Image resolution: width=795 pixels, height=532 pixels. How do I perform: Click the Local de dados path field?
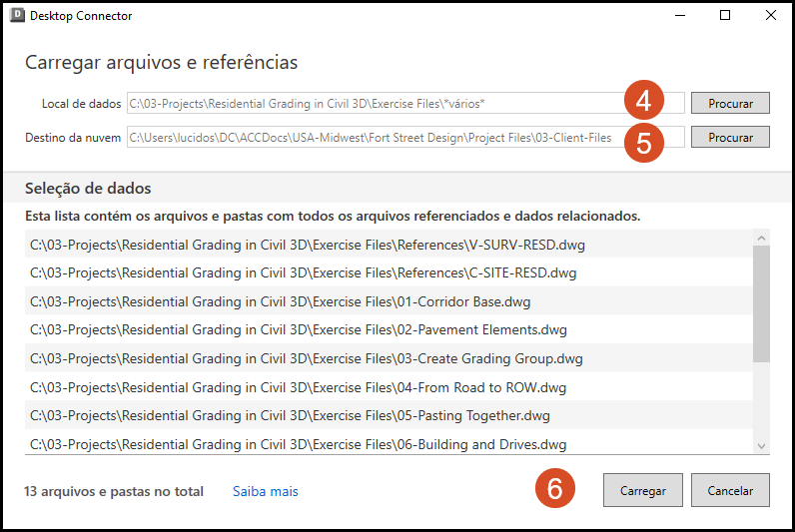[370, 103]
